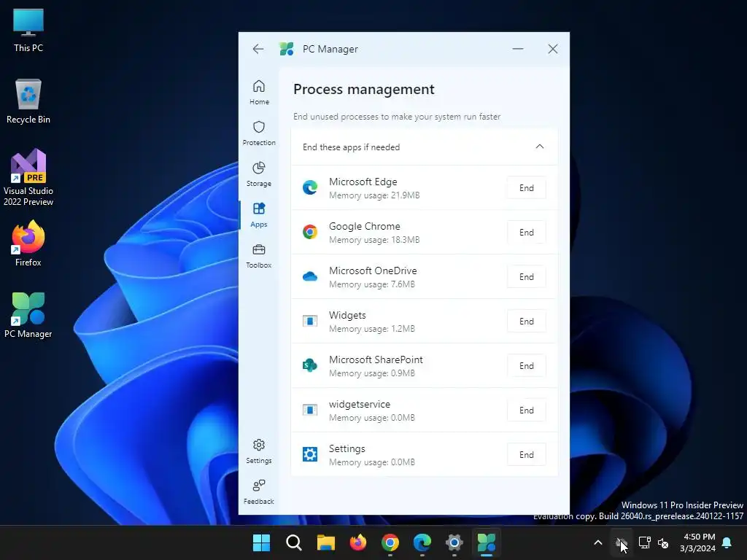
Task: Select the Apps section in the sidebar
Action: pyautogui.click(x=259, y=215)
